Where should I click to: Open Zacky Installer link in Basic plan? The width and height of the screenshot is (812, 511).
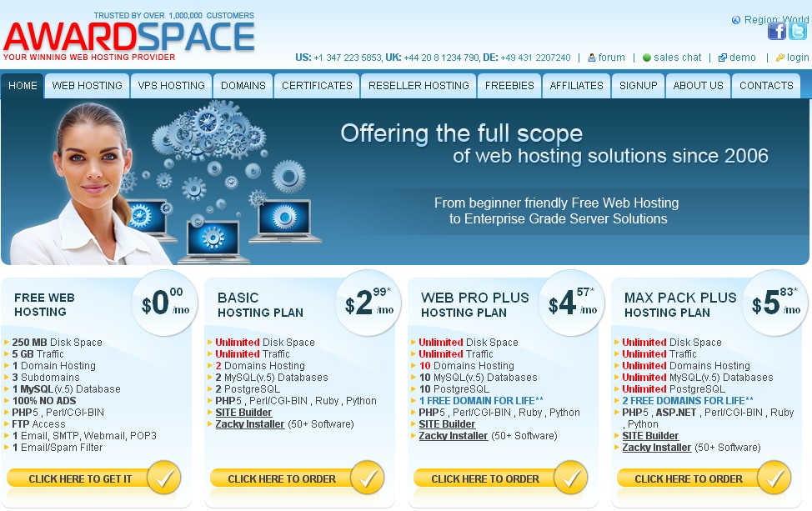(x=249, y=424)
